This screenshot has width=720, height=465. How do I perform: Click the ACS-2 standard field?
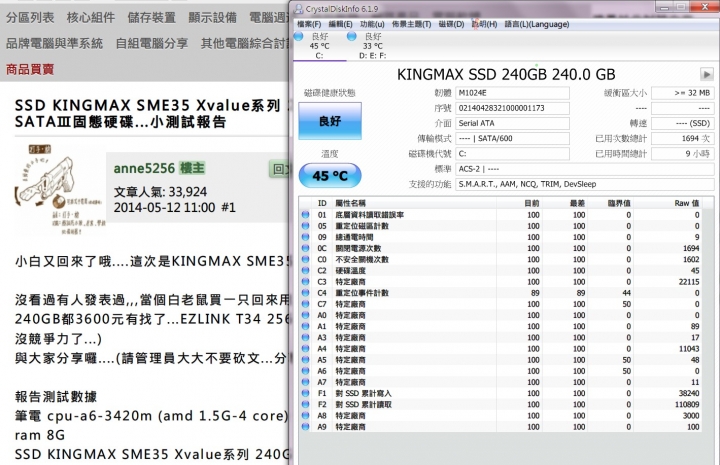[585, 169]
